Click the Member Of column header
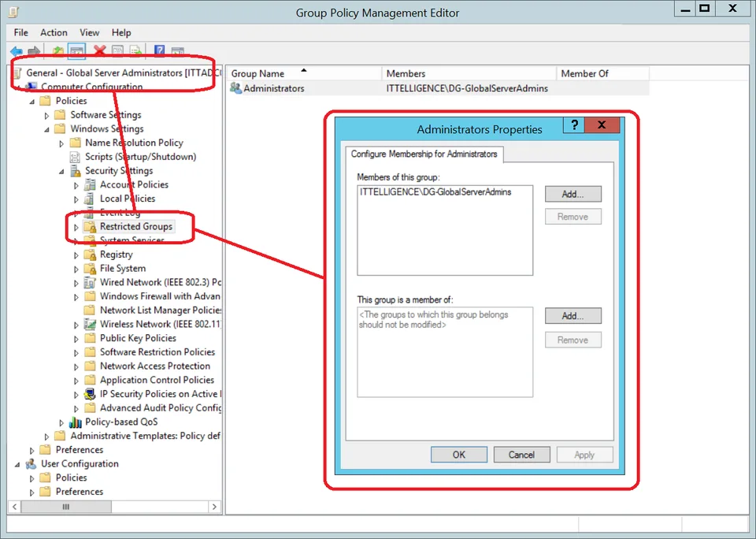Screen dimensions: 756x539 pyautogui.click(x=602, y=73)
